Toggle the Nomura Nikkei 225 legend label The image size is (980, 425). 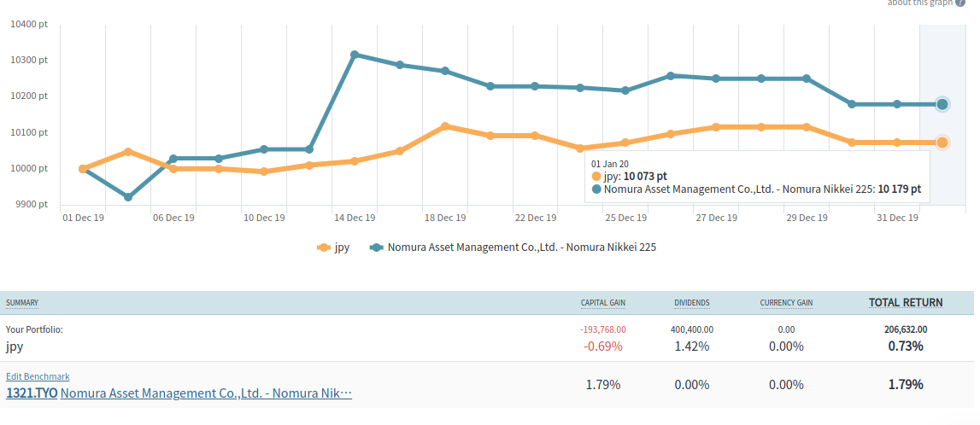tap(521, 247)
